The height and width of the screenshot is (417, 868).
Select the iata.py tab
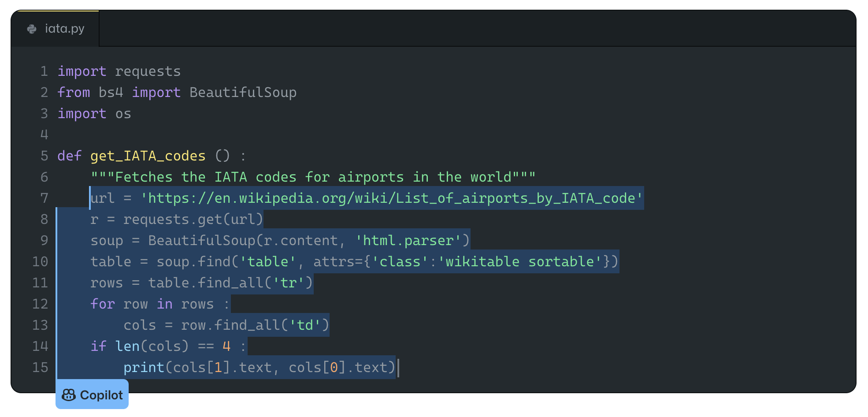pos(56,29)
